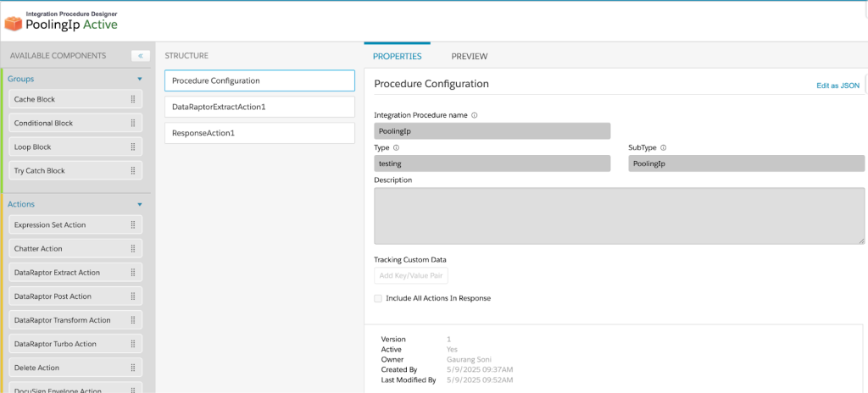Click the Type field containing testing

(492, 163)
